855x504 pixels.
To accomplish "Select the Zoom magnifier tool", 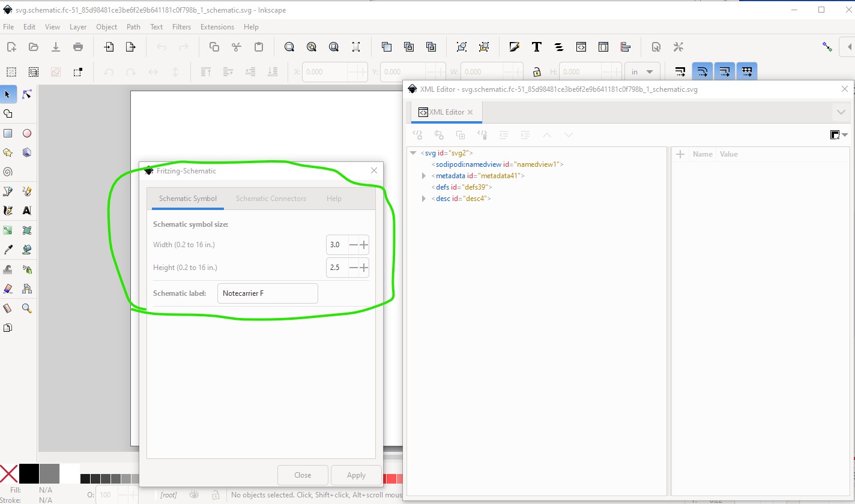I will tap(26, 308).
